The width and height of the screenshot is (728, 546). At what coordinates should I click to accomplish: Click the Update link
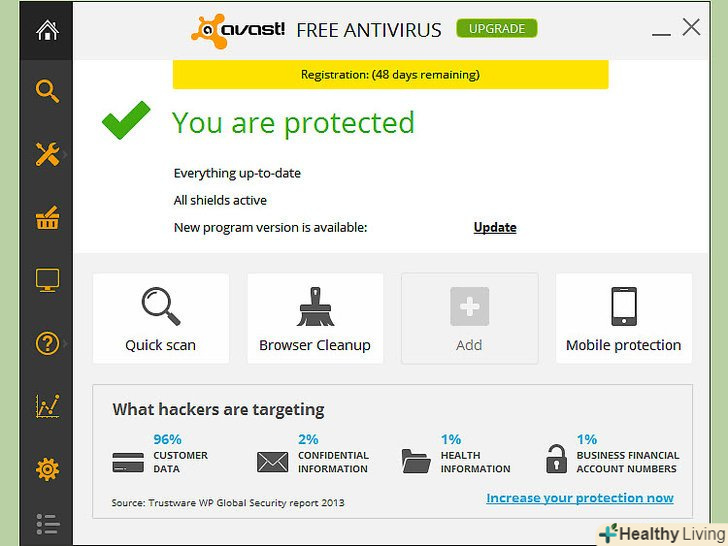tap(495, 227)
